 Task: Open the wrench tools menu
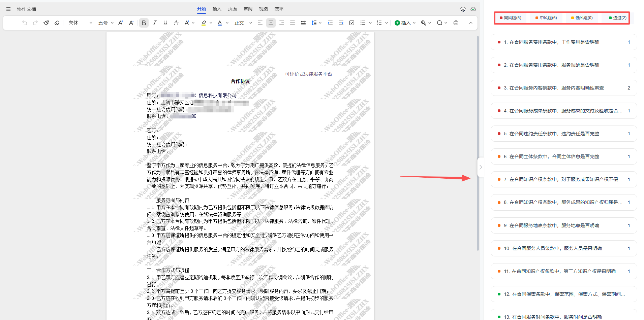[426, 23]
